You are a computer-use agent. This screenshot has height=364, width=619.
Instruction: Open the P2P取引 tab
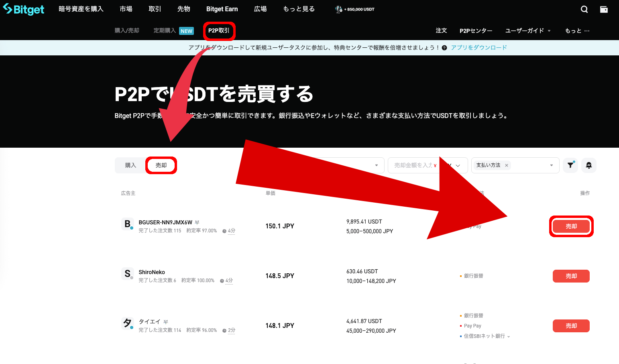(x=219, y=31)
